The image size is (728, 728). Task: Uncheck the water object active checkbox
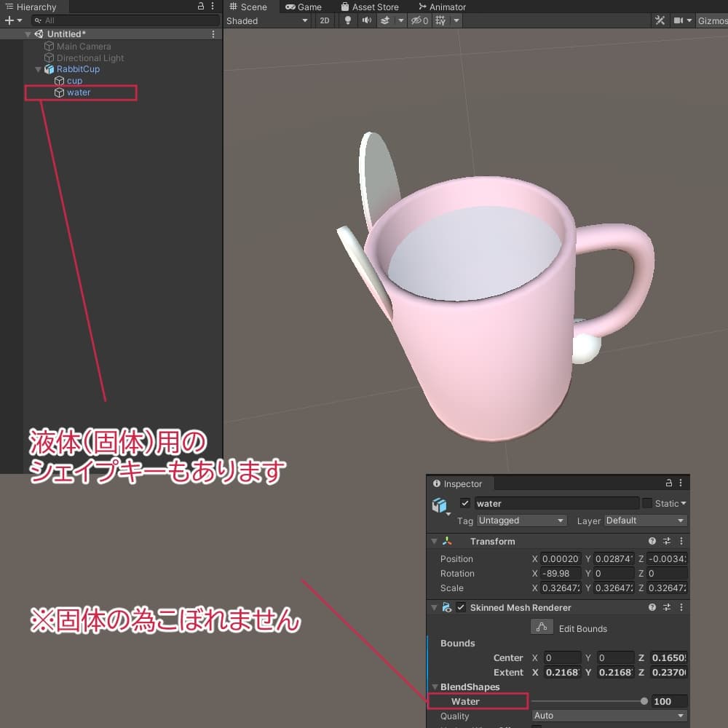pyautogui.click(x=465, y=504)
